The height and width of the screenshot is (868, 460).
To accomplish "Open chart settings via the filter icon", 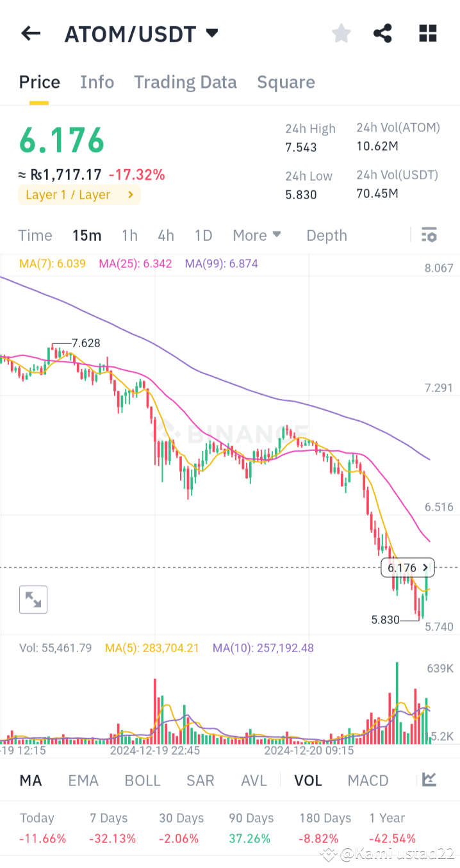I will (429, 235).
